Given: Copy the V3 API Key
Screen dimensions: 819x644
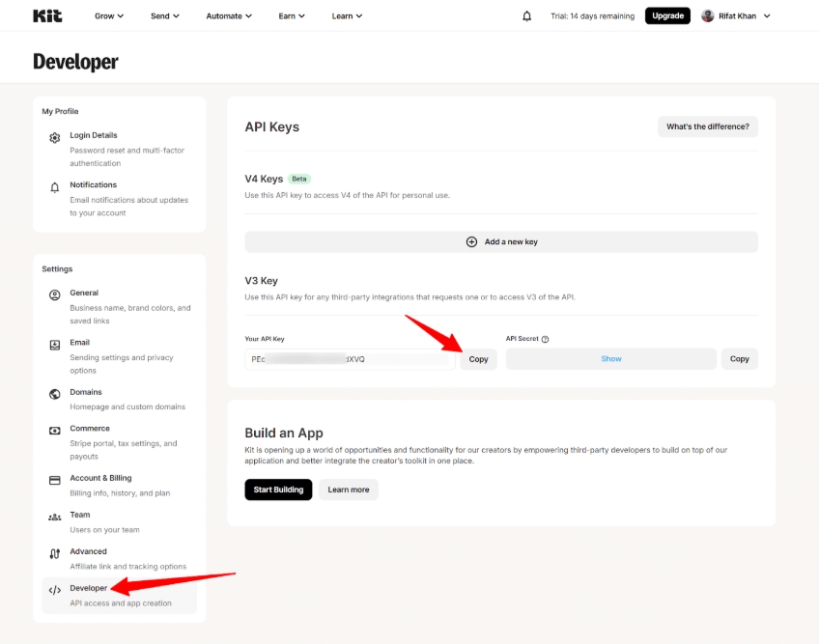Looking at the screenshot, I should pos(478,359).
